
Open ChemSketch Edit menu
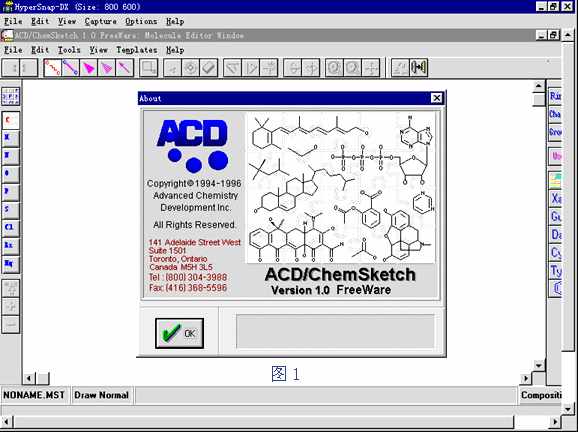pyautogui.click(x=40, y=50)
